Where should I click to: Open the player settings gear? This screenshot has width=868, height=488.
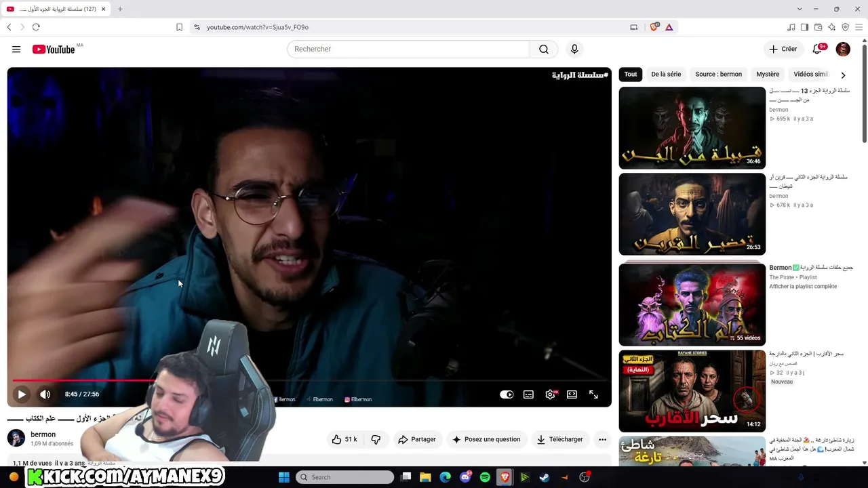tap(550, 394)
